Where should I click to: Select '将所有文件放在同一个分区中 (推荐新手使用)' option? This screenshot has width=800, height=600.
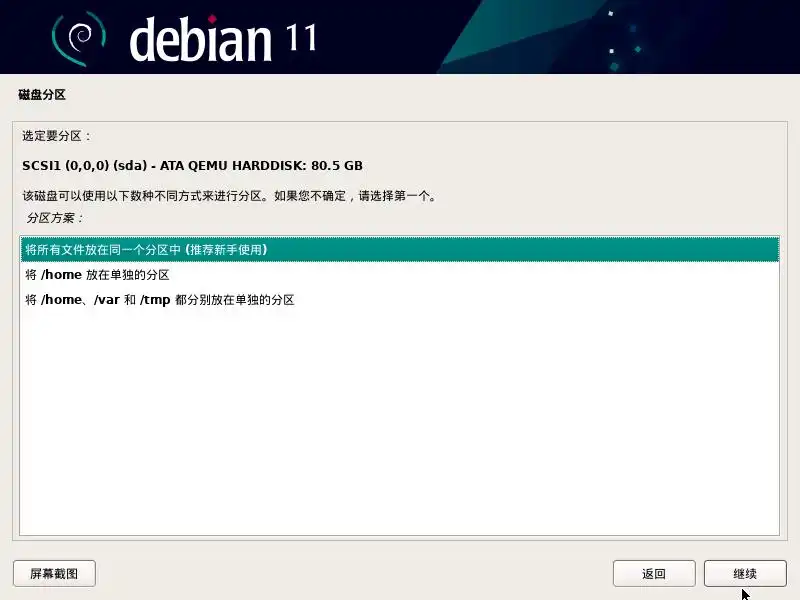[399, 249]
